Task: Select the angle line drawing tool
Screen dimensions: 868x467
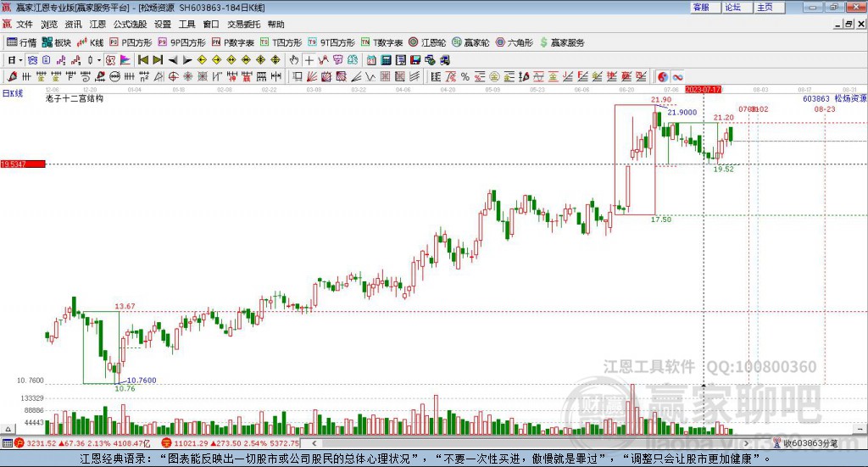Action: pos(356,77)
